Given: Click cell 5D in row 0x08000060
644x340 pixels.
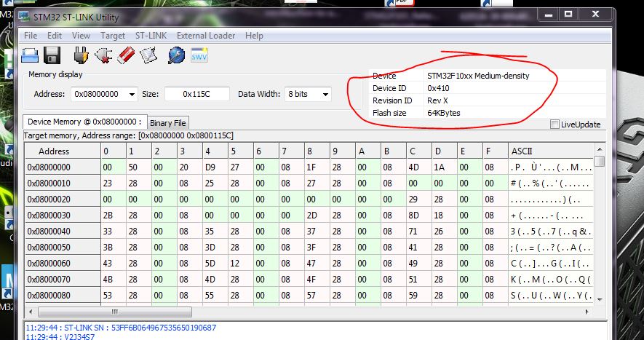Looking at the screenshot, I should point(215,264).
